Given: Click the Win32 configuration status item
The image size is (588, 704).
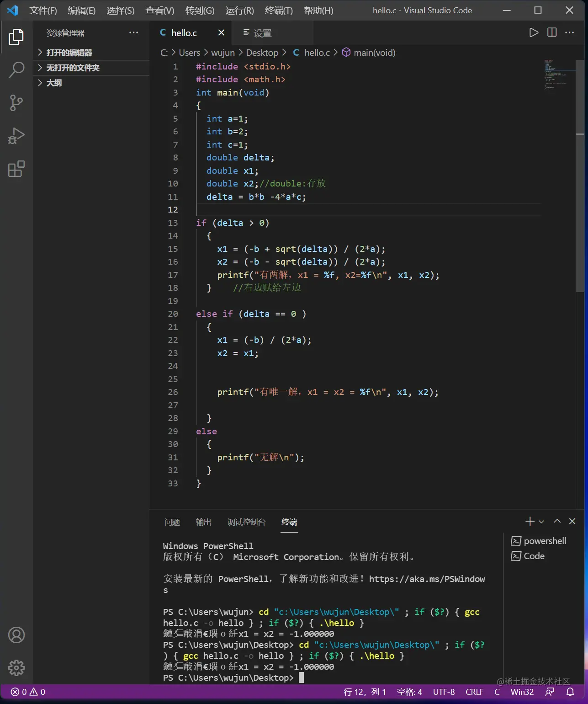Looking at the screenshot, I should (522, 692).
